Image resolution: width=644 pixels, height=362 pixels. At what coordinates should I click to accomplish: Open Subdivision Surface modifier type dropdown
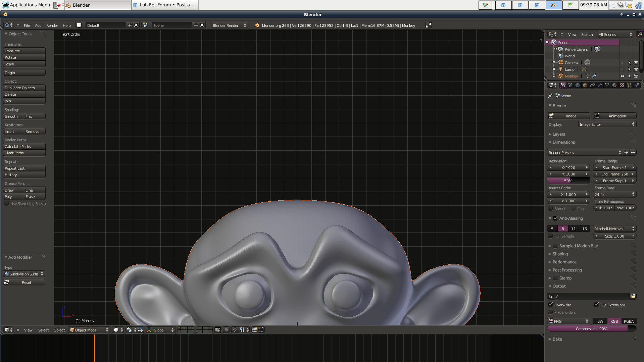[x=24, y=274]
